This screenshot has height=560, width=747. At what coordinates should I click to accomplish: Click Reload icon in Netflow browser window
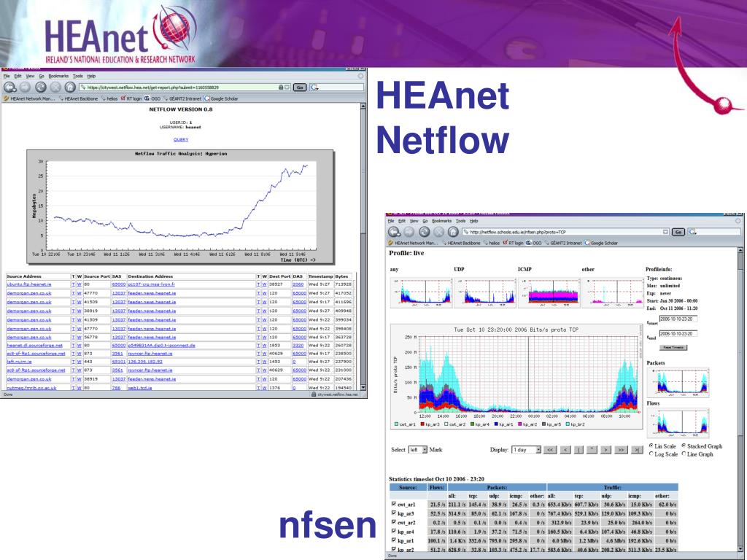pos(41,87)
